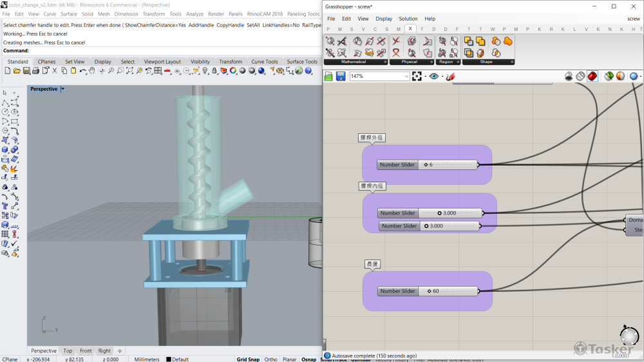Toggle Ortho mode in status bar
644x362 pixels.
tap(270, 359)
